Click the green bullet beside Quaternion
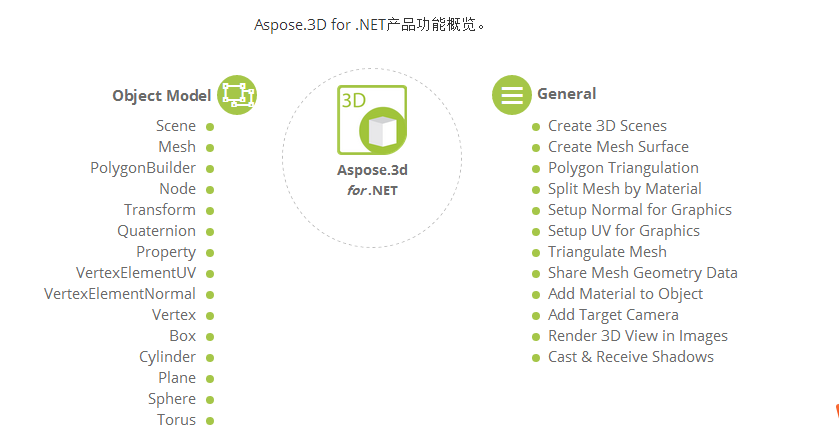The image size is (839, 427). [x=210, y=232]
